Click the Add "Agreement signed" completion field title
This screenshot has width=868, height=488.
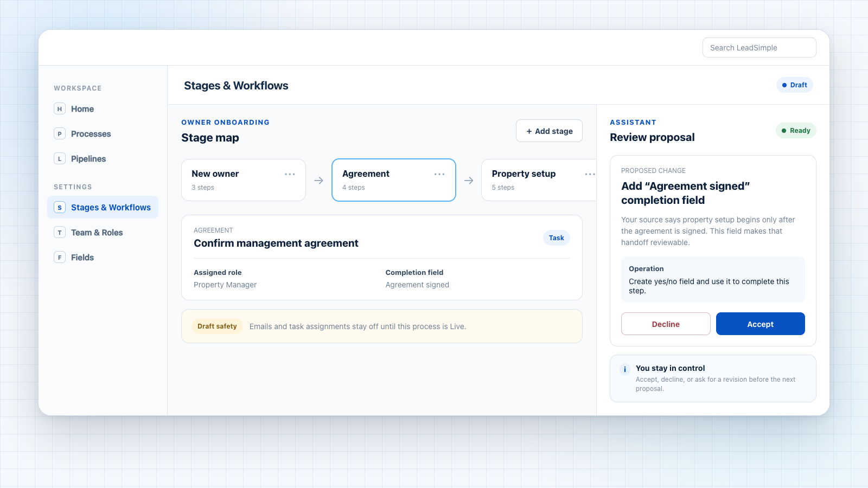(686, 193)
